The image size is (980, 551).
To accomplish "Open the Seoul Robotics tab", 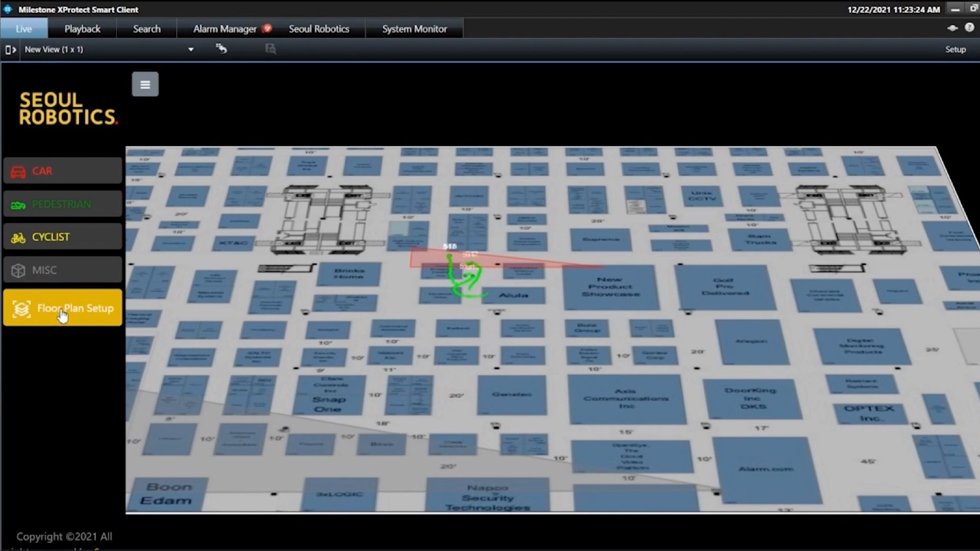I will pos(319,29).
